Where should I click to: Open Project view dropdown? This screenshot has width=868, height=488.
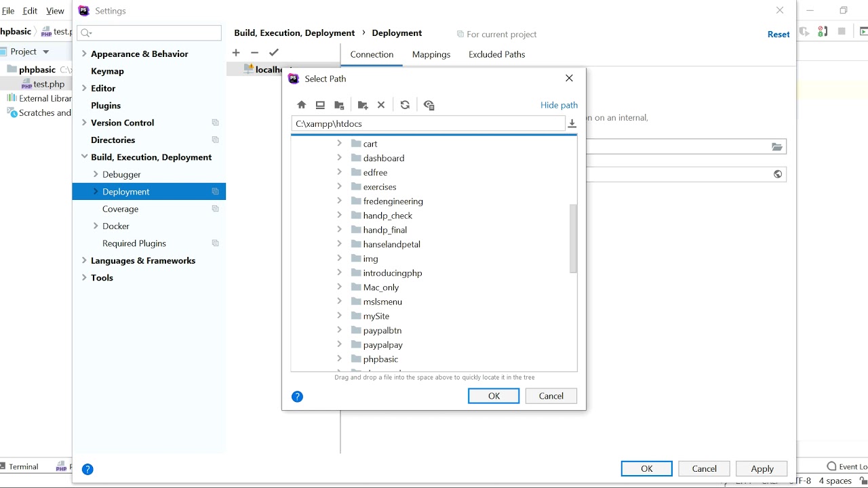[46, 52]
